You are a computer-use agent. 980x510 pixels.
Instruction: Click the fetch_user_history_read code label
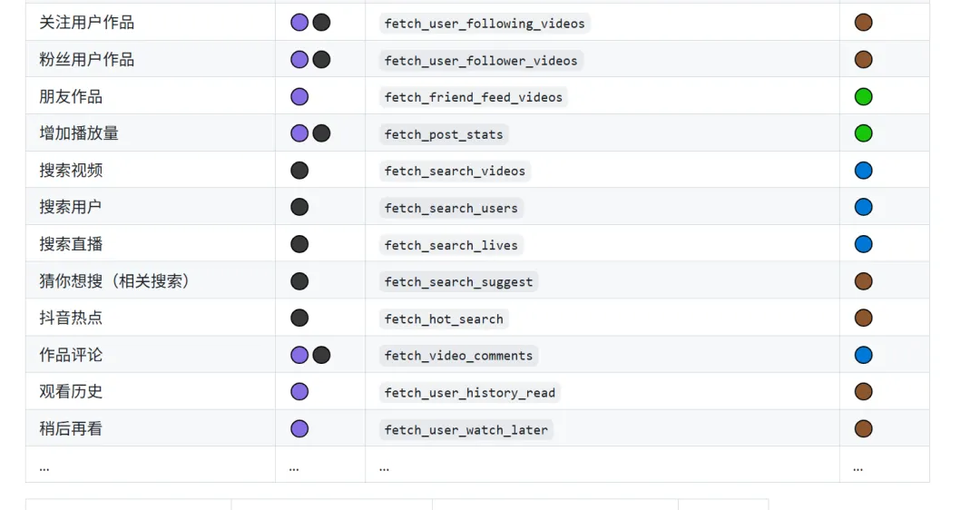469,393
